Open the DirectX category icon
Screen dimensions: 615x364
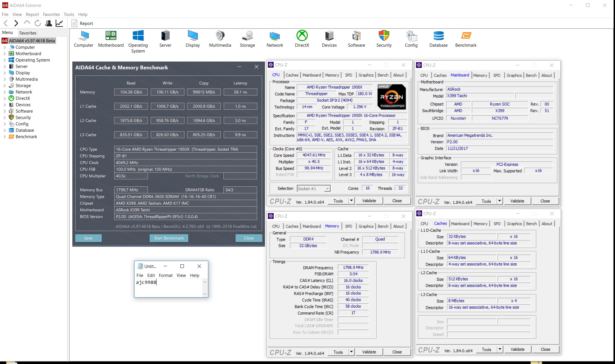click(302, 39)
